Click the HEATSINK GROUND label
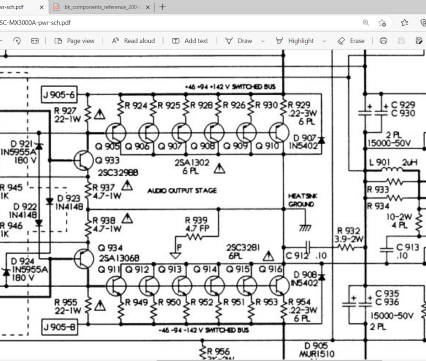Image resolution: width=426 pixels, height=361 pixels. click(303, 200)
